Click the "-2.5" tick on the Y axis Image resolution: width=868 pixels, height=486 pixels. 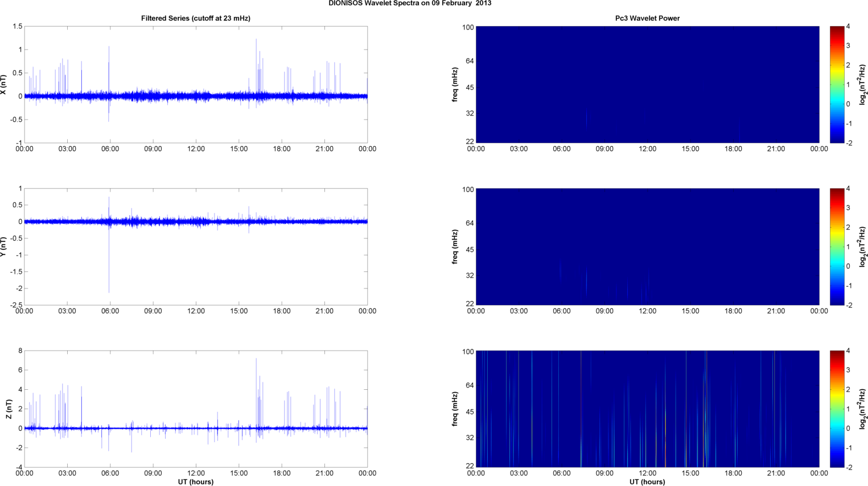click(16, 306)
